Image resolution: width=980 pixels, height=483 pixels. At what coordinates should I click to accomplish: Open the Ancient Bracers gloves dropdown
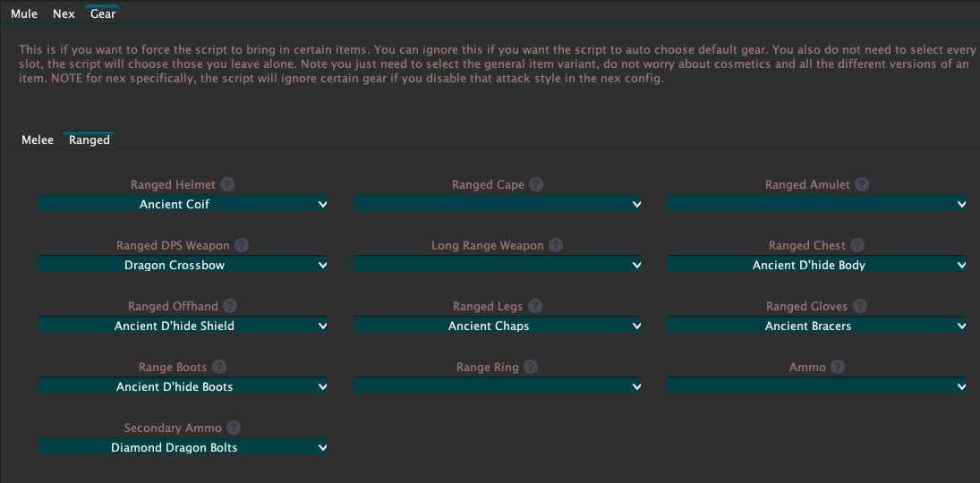[x=817, y=326]
